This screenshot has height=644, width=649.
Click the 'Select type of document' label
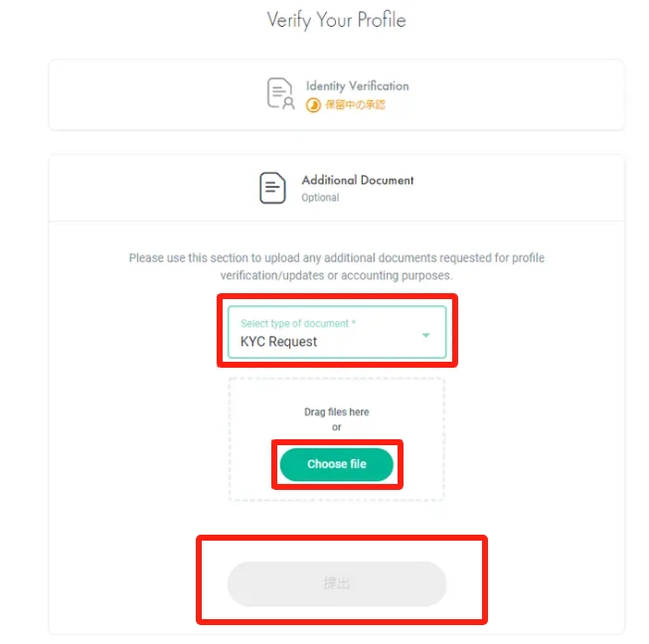pos(294,323)
